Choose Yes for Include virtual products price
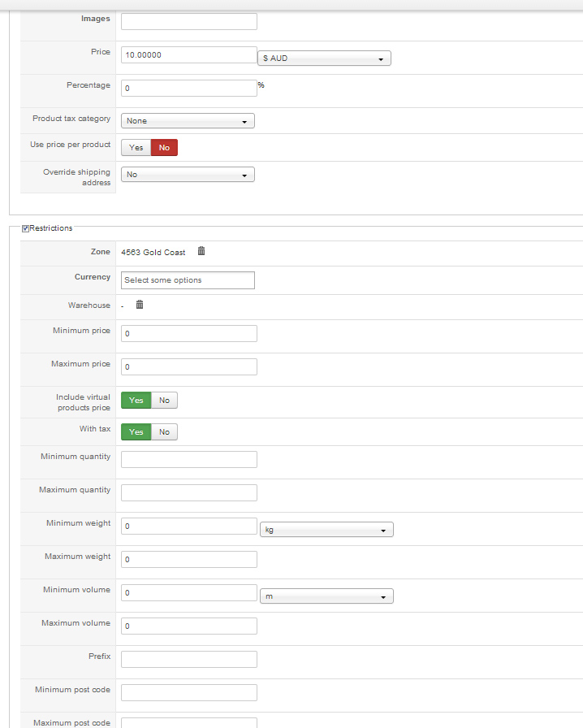 (x=136, y=400)
